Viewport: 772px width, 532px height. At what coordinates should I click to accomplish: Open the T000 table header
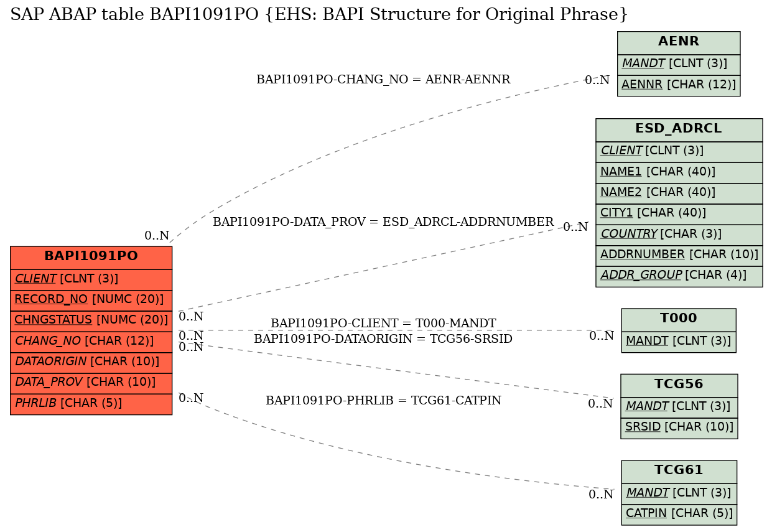679,319
